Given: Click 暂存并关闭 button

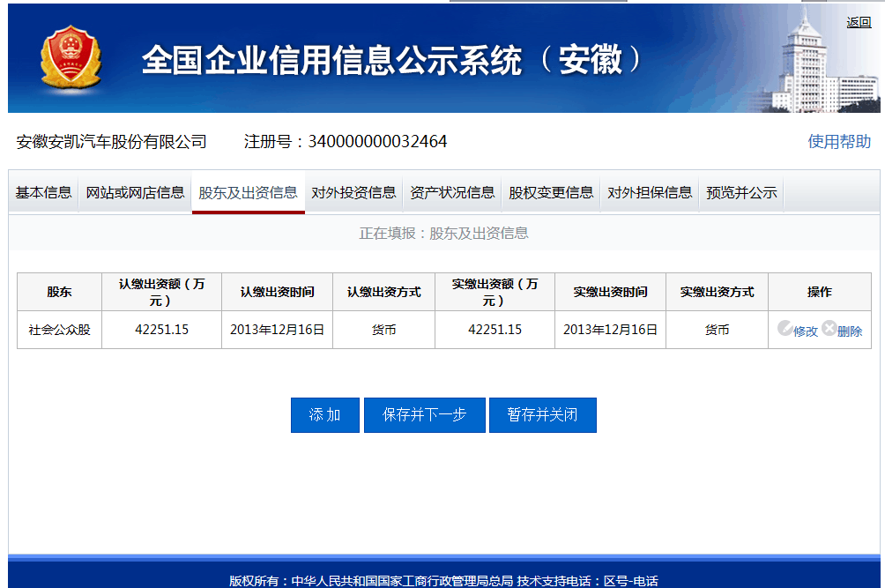Looking at the screenshot, I should click(x=542, y=415).
